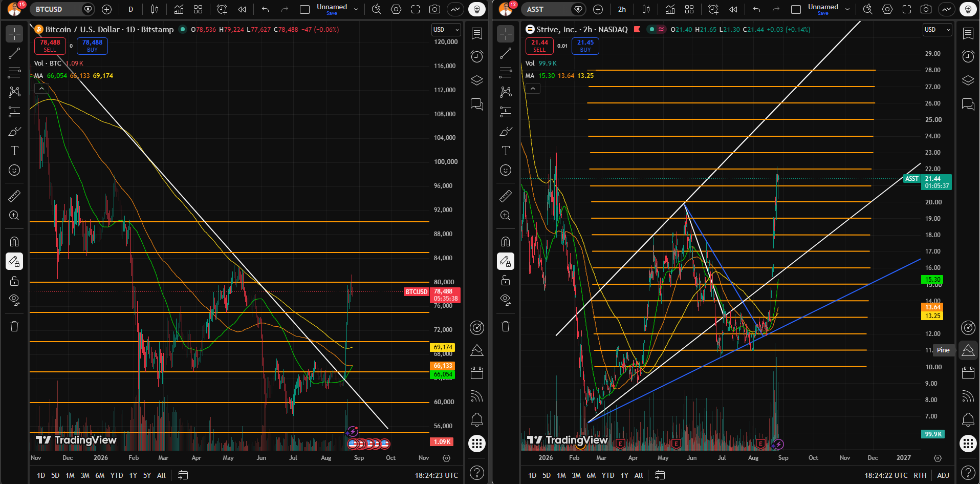Open Pine editor in ASST right sidebar
Image resolution: width=980 pixels, height=484 pixels.
click(968, 350)
